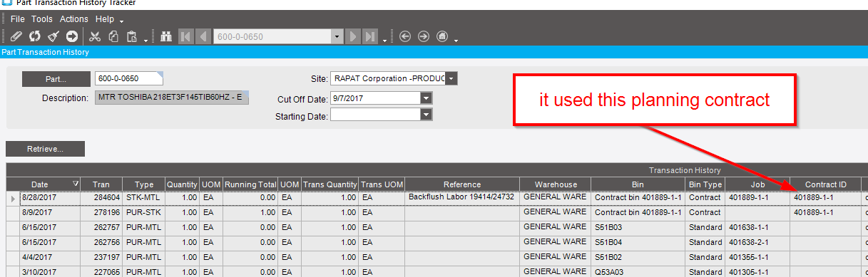This screenshot has width=868, height=277.
Task: Go to first record navigation icon
Action: tap(185, 36)
